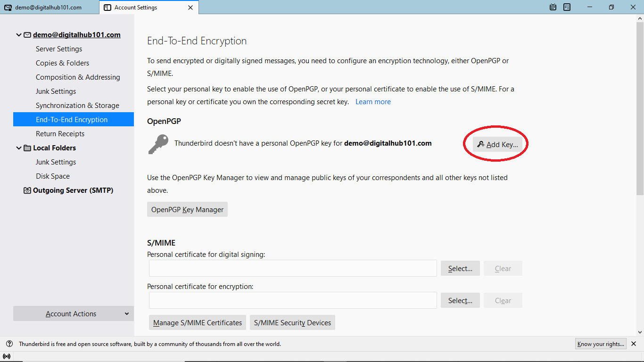Click the Outgoing Server SMTP icon
The height and width of the screenshot is (362, 644).
tap(27, 190)
